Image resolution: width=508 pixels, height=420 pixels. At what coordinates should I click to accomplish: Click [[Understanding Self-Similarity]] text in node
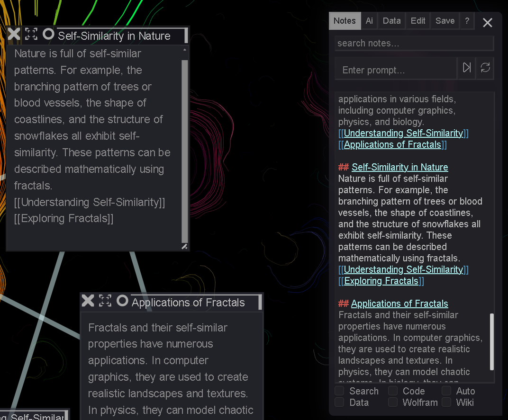pyautogui.click(x=90, y=202)
